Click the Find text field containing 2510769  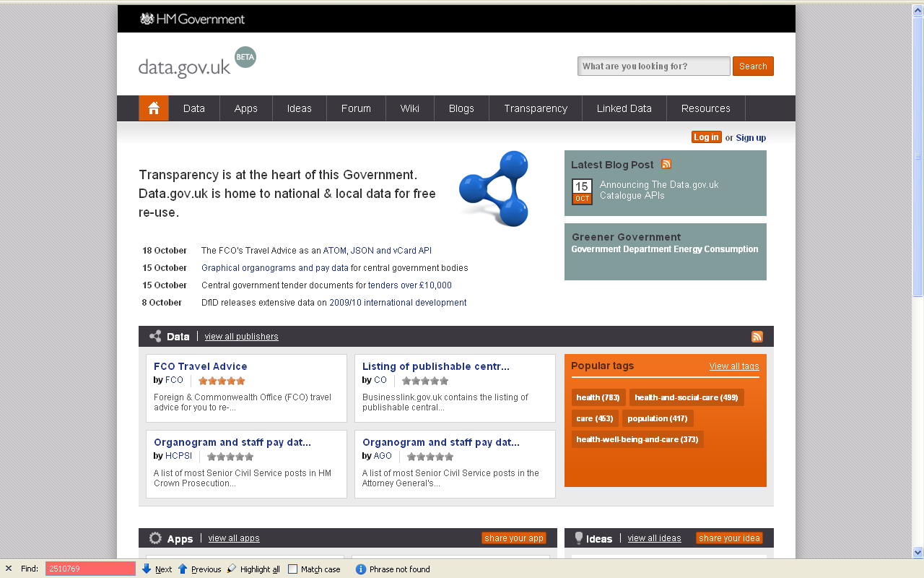[x=90, y=569]
